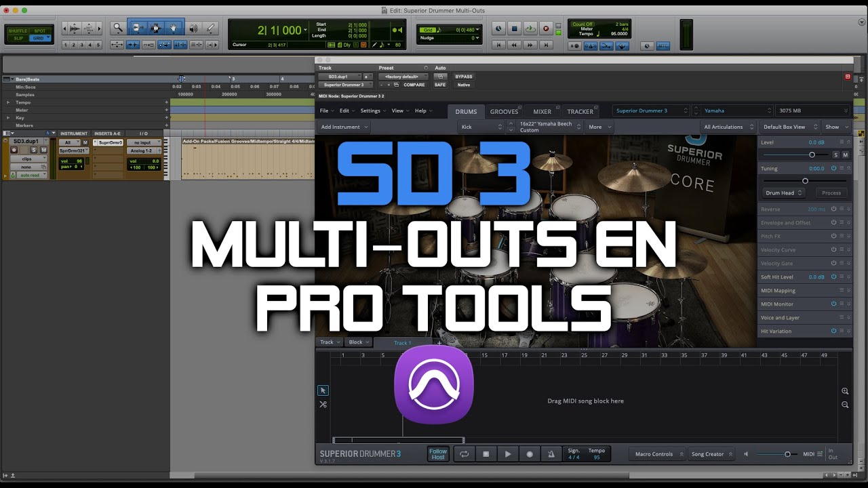Click the Pro Tools Rewind button

click(x=515, y=45)
